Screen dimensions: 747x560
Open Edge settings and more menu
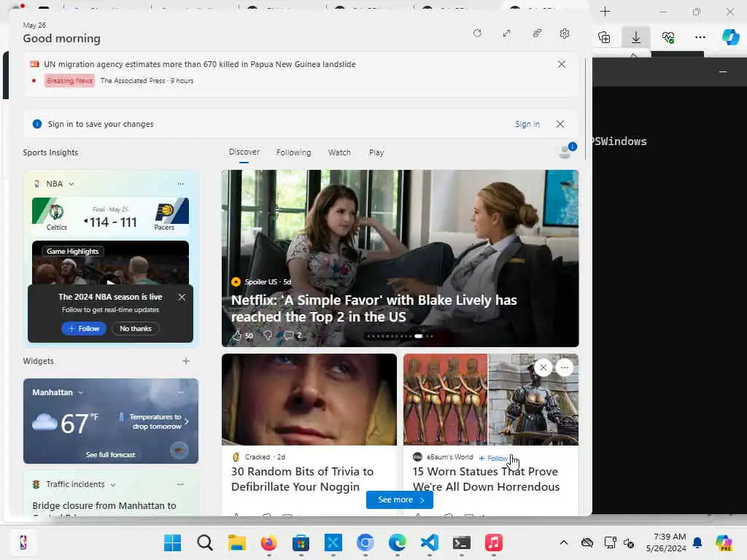click(x=700, y=37)
